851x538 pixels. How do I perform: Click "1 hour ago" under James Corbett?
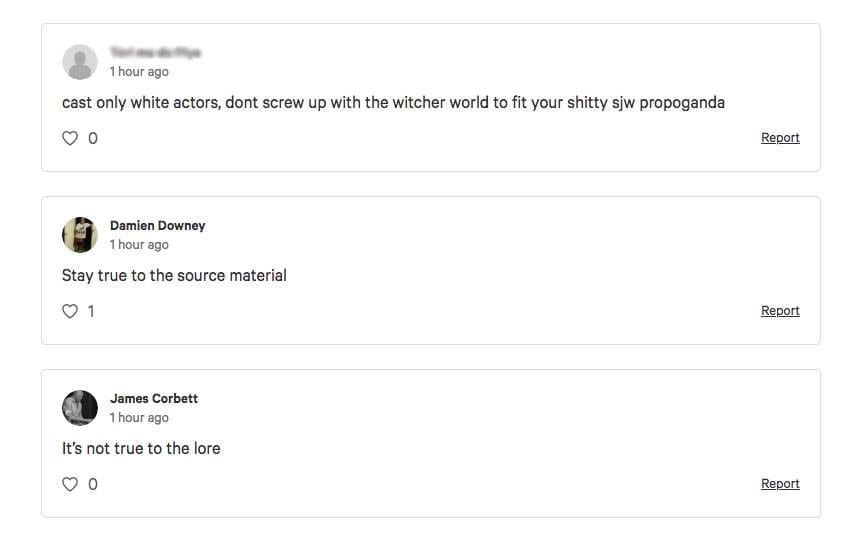point(139,418)
